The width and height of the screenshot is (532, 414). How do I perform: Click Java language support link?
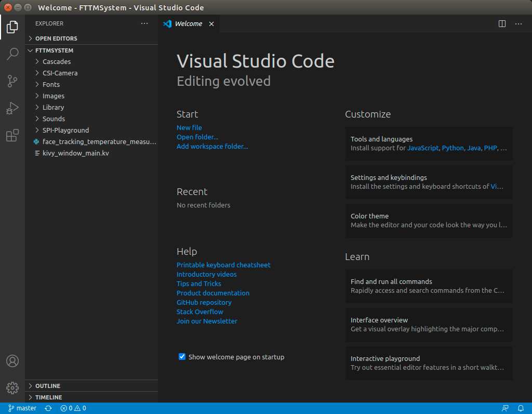pyautogui.click(x=474, y=148)
